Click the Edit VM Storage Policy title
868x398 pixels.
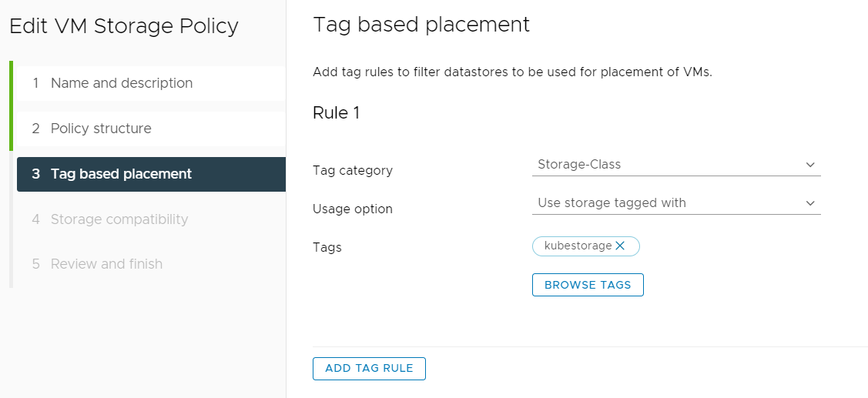pos(124,26)
